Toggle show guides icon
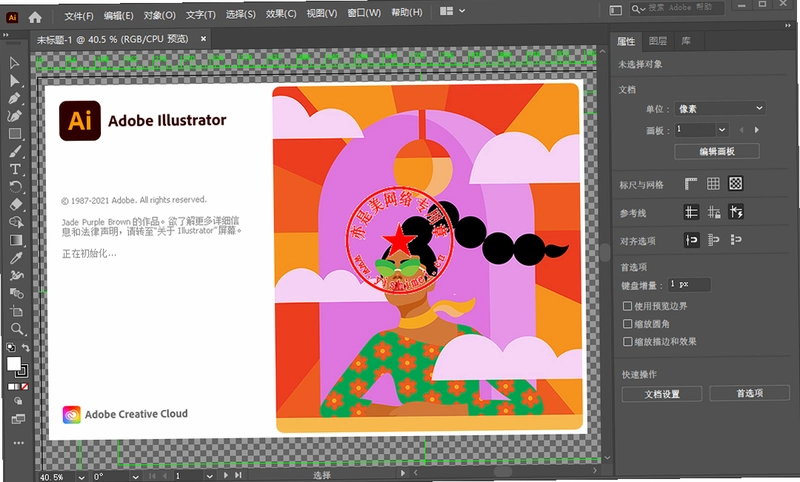This screenshot has height=482, width=800. 691,212
